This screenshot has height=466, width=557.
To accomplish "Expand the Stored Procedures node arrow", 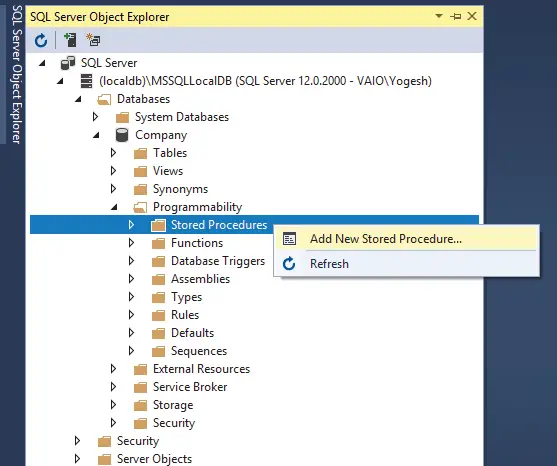I will [131, 224].
